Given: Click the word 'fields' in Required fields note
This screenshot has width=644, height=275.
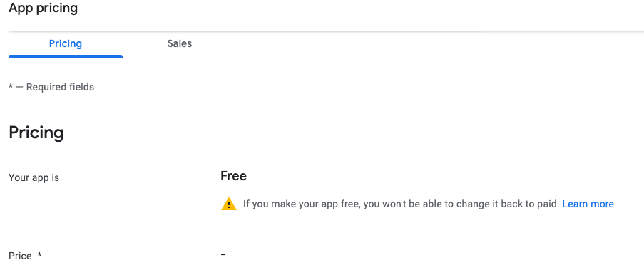Looking at the screenshot, I should coord(82,87).
